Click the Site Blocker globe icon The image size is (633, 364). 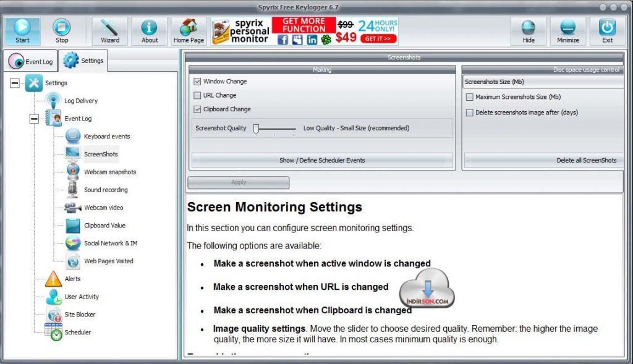54,315
